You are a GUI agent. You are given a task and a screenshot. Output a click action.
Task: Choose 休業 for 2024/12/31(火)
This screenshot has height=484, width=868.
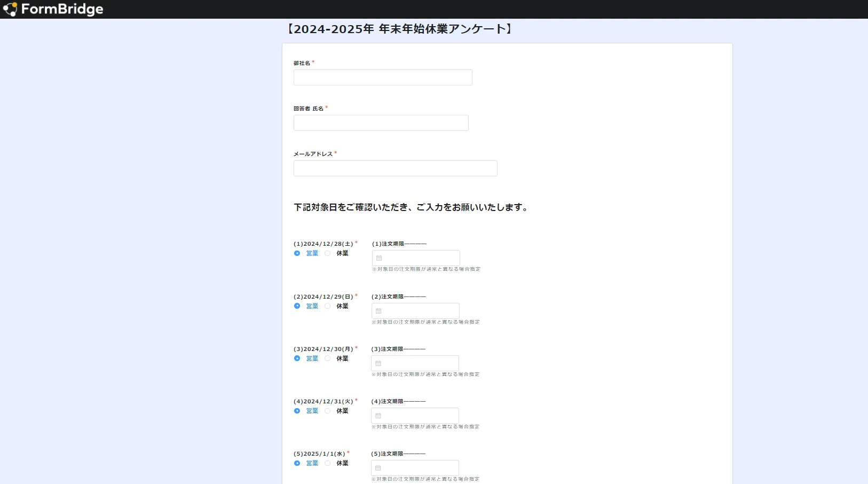(x=328, y=411)
